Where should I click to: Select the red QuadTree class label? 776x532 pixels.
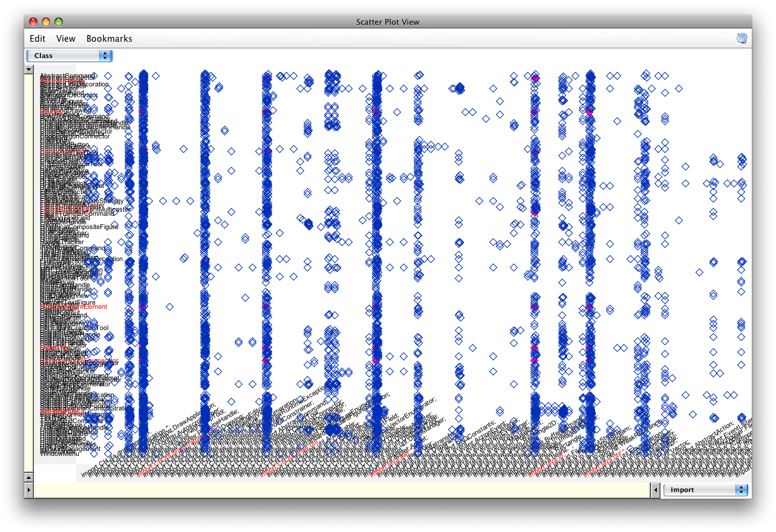pos(54,349)
